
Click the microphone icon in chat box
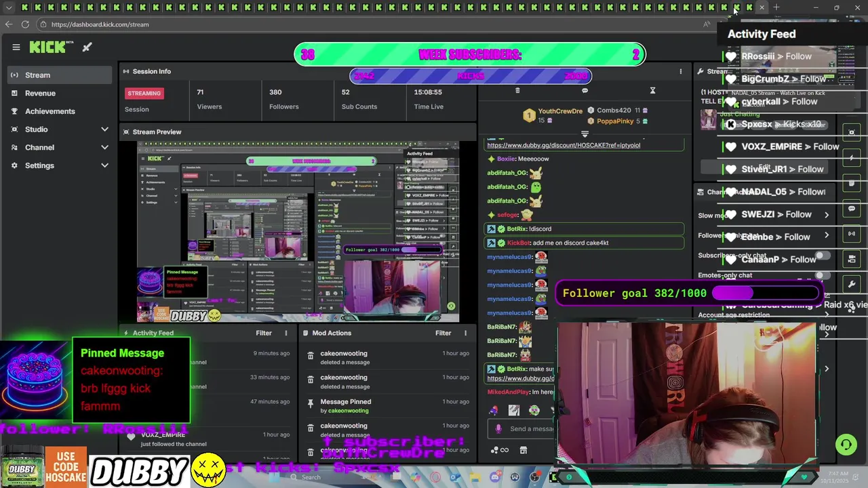point(498,428)
